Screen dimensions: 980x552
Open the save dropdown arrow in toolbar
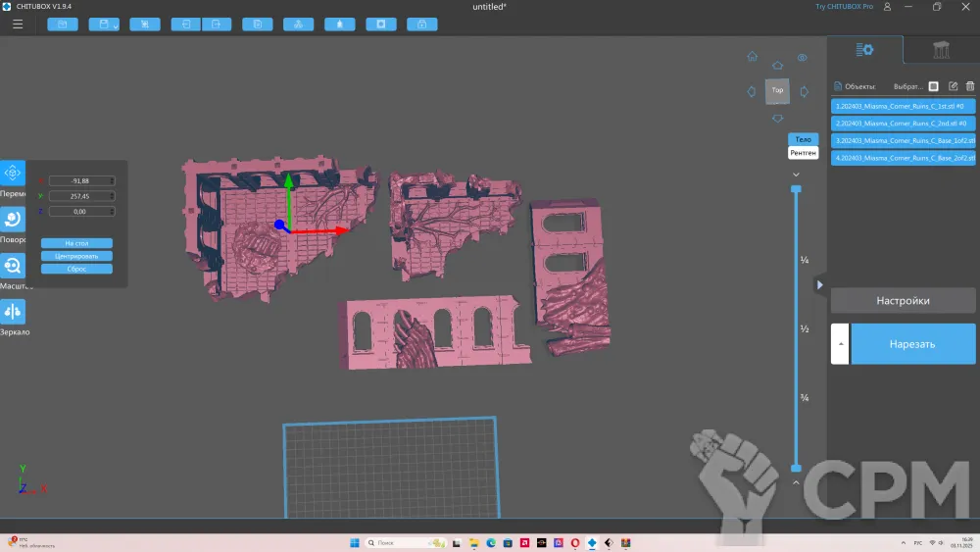tap(116, 26)
